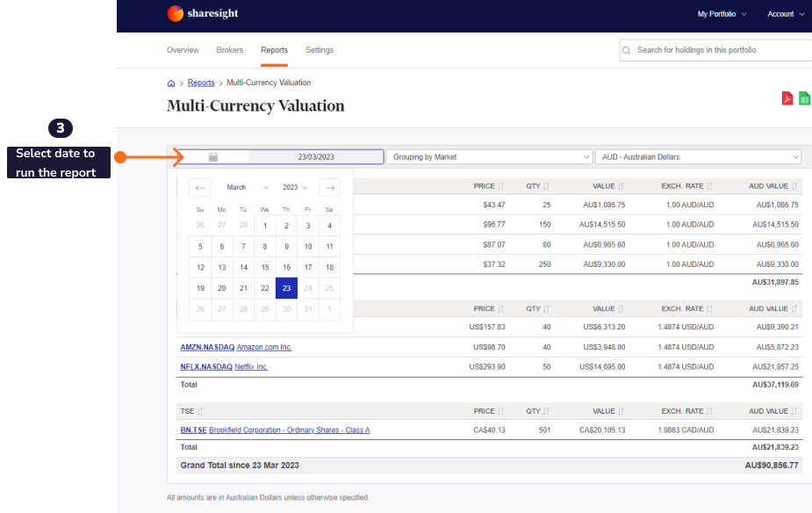Sort TSE table by EXCH. RATE

tap(709, 411)
